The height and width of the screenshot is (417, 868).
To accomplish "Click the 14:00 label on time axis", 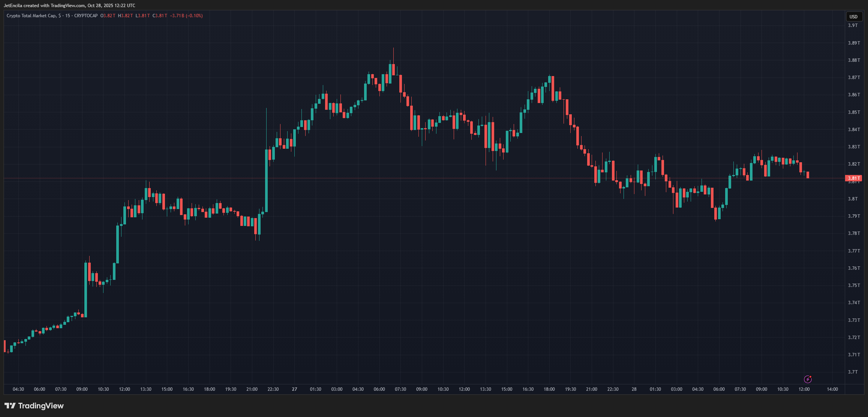I will [x=832, y=389].
